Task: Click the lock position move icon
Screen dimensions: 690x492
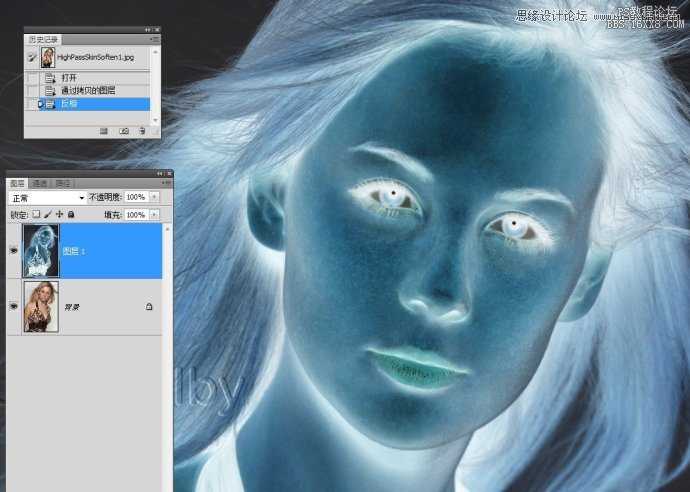Action: click(59, 215)
